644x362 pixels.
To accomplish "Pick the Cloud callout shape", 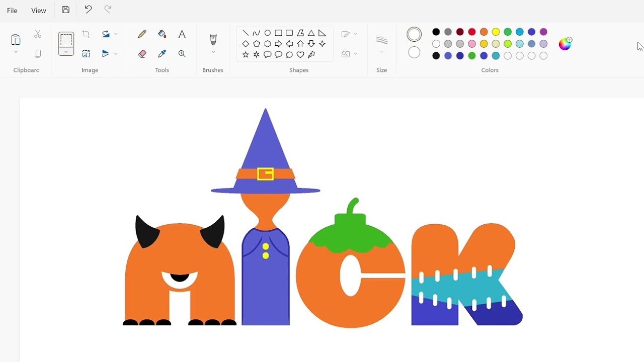I will 289,55.
